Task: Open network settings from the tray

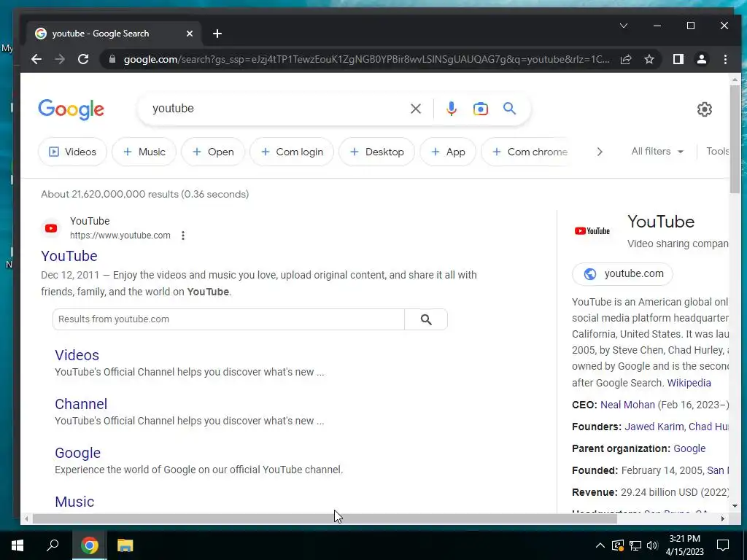Action: [635, 545]
